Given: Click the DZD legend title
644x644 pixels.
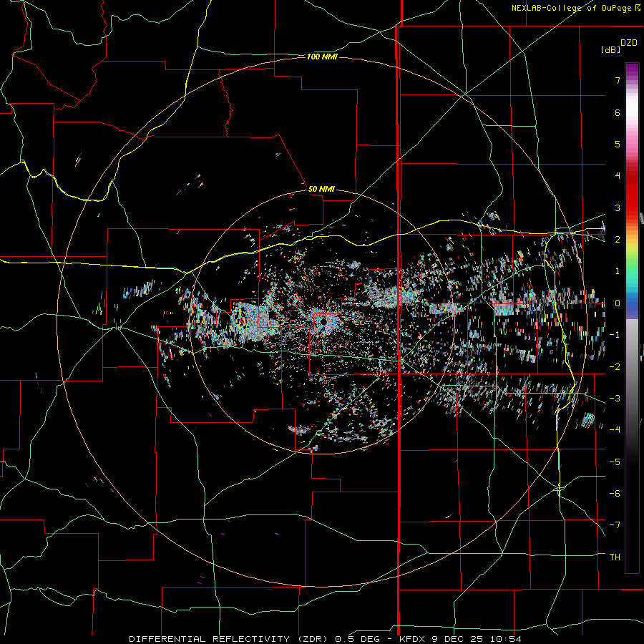Looking at the screenshot, I should click(629, 43).
